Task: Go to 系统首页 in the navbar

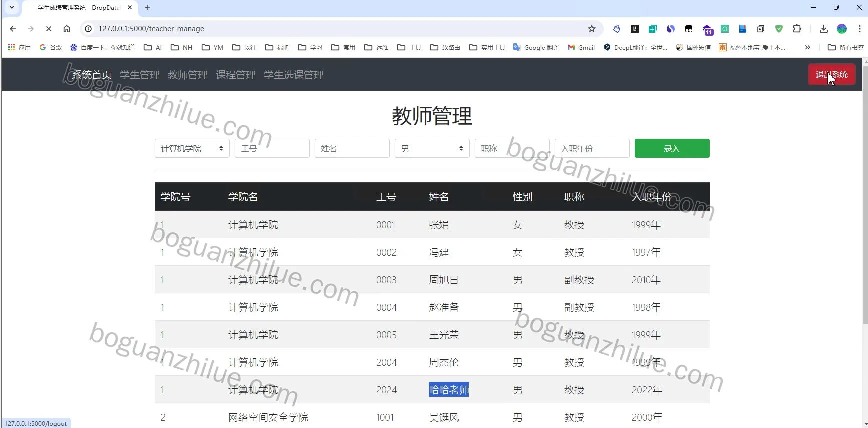Action: coord(92,75)
